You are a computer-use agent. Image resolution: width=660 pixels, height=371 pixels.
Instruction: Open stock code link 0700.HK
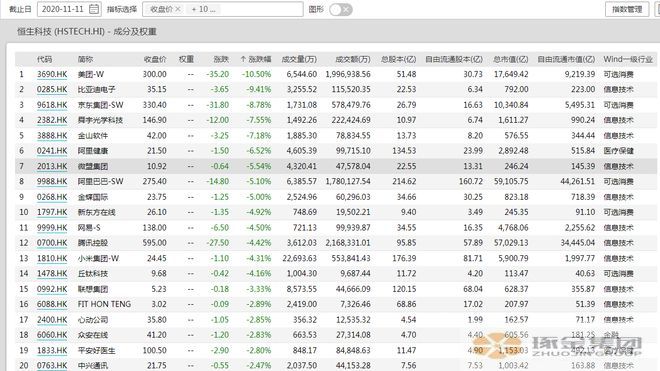[x=52, y=243]
